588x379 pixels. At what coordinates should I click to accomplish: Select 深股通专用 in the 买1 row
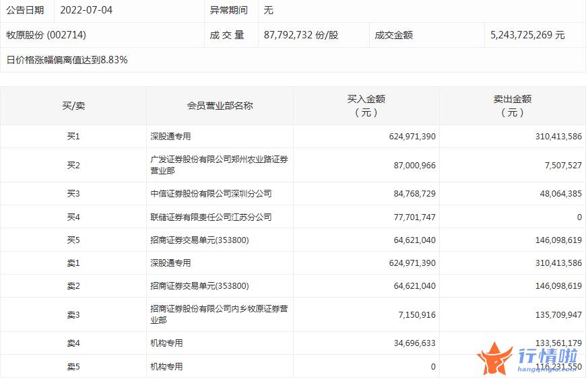(170, 137)
